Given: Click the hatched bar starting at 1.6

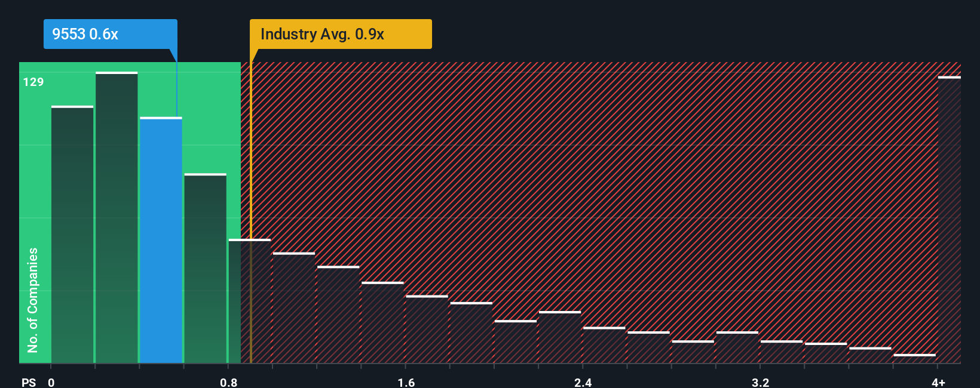Looking at the screenshot, I should click(427, 329).
